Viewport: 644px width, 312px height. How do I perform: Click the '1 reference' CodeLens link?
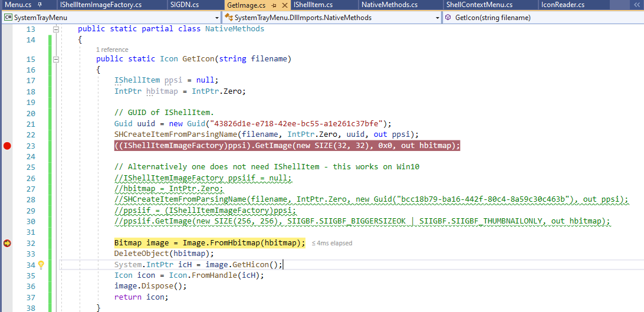coord(111,50)
